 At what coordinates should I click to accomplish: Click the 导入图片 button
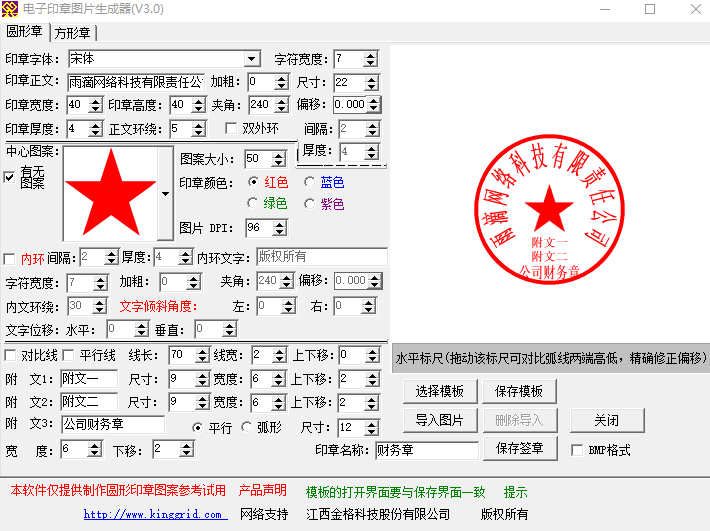click(440, 421)
